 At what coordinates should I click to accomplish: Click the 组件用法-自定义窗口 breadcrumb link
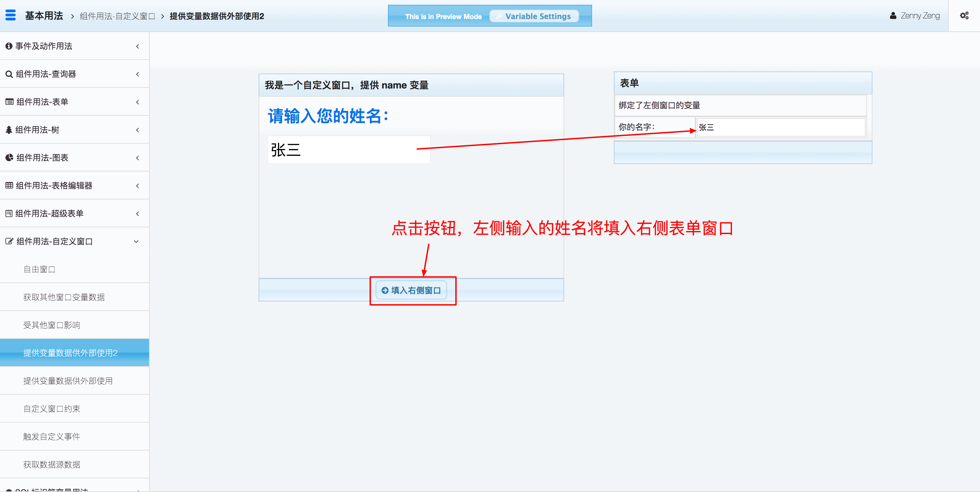(117, 16)
